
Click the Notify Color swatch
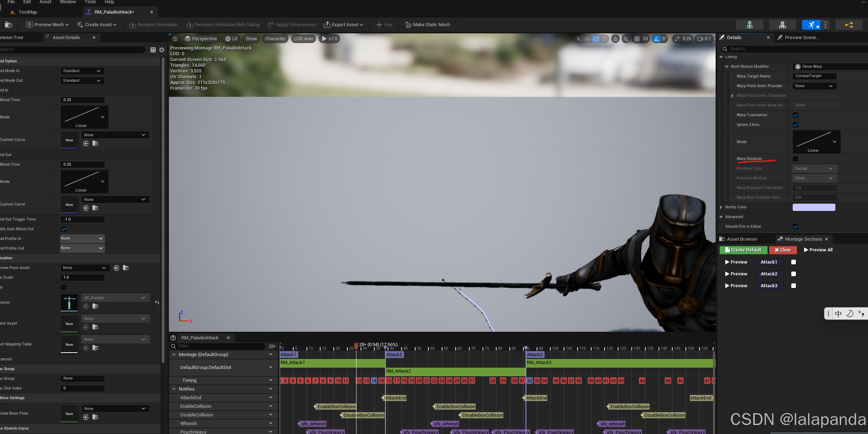coord(814,207)
